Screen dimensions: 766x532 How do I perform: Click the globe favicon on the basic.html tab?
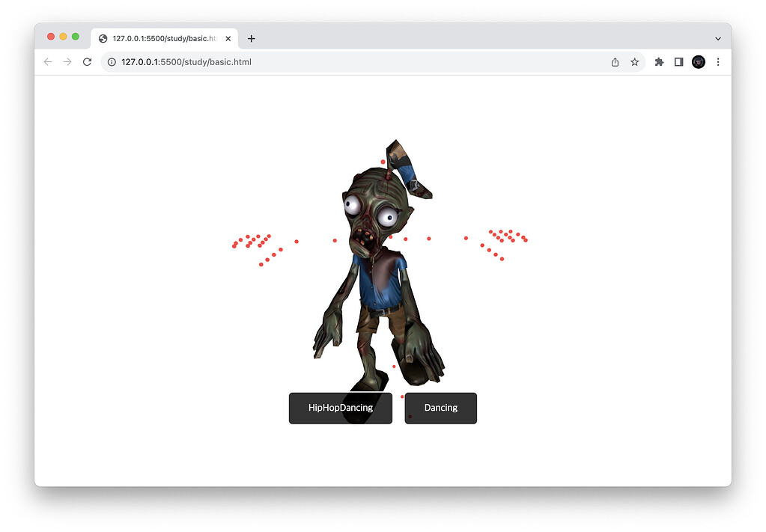(x=103, y=38)
